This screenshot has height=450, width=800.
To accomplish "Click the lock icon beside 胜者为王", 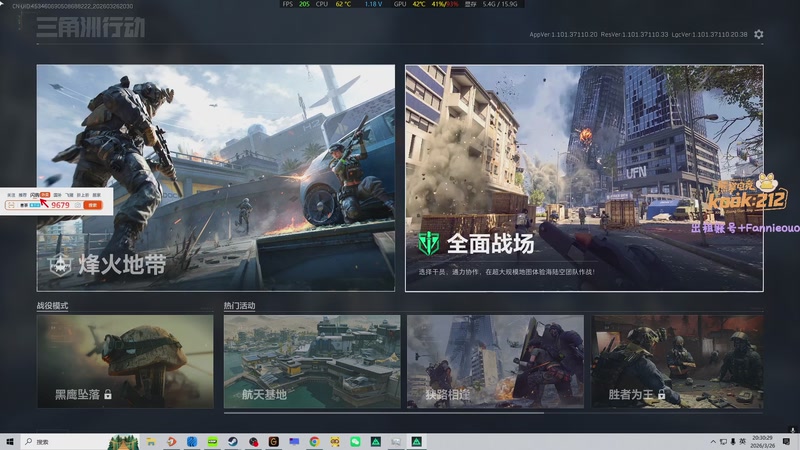I will 662,394.
